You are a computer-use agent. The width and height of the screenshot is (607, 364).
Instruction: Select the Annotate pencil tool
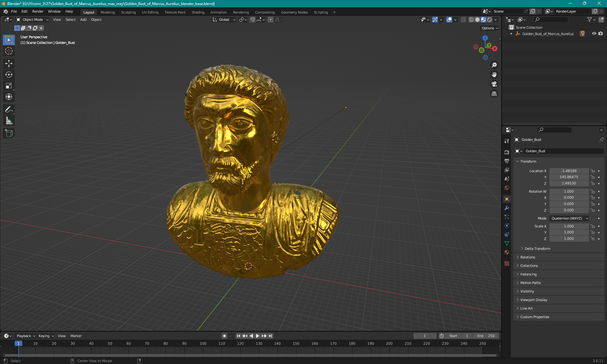pyautogui.click(x=9, y=110)
